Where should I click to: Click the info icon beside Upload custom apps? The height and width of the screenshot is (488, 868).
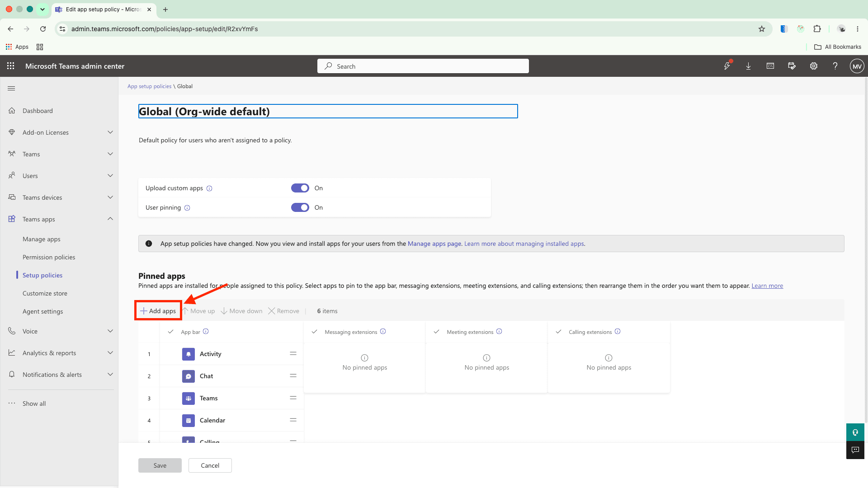pos(209,188)
